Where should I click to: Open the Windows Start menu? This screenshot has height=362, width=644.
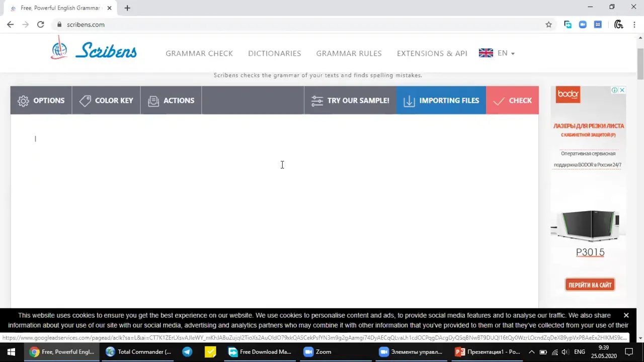(x=11, y=352)
